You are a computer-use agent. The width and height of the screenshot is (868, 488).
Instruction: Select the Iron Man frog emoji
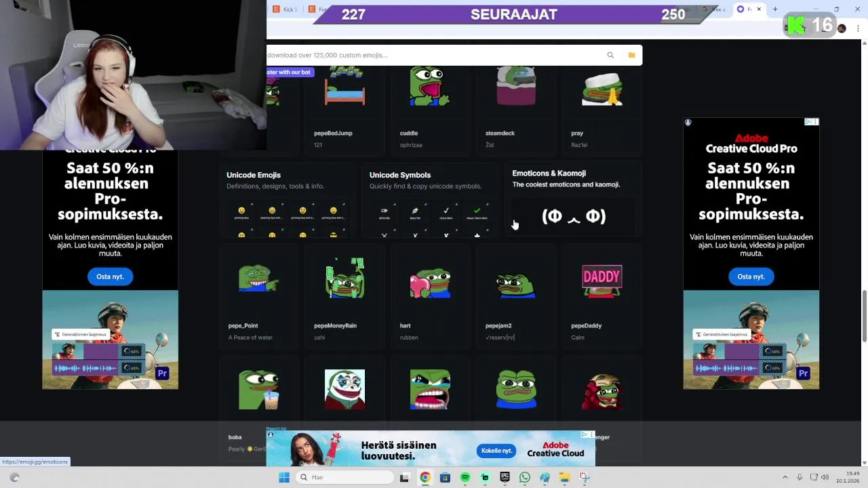pos(601,391)
